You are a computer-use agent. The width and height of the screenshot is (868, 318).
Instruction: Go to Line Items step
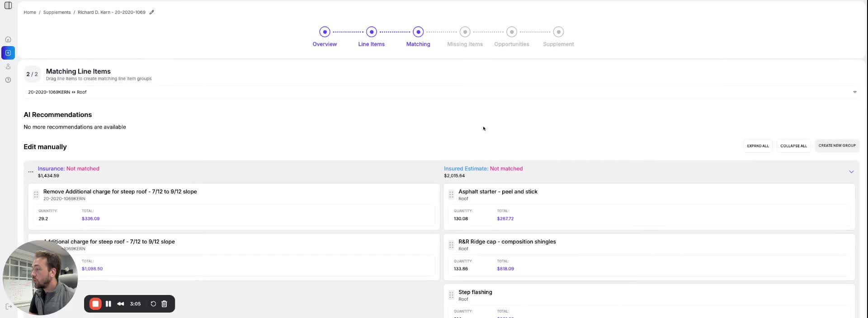point(372,44)
